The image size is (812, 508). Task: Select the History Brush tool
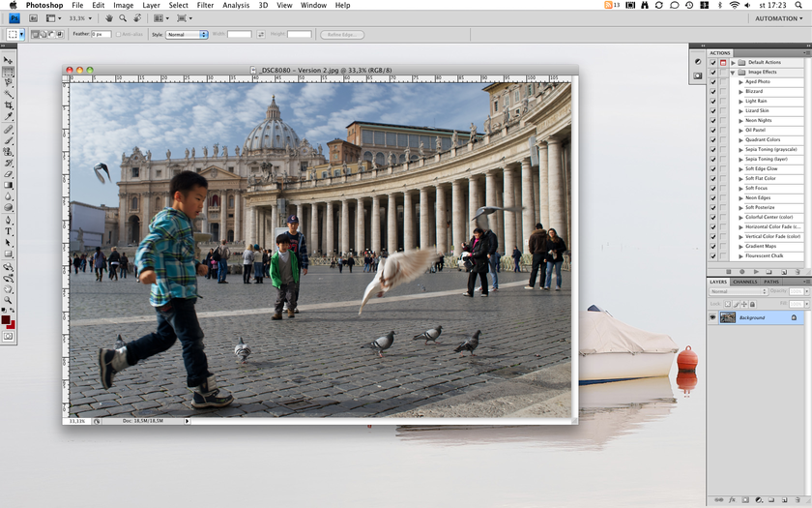(x=9, y=163)
